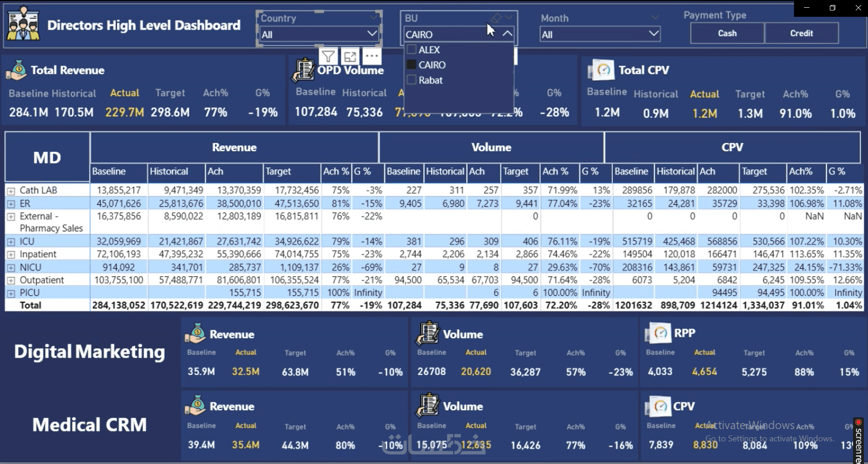Click NICU revenue Ach % value 26%

(x=340, y=268)
